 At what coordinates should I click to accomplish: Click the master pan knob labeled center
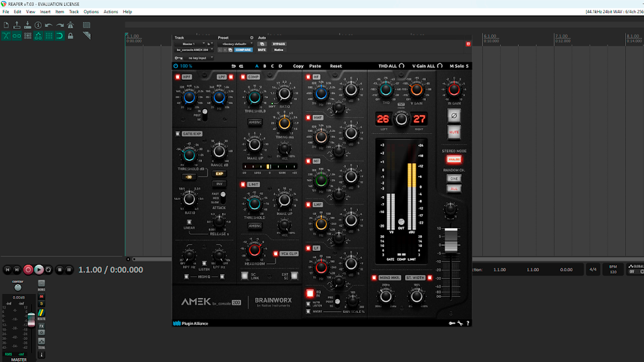(x=18, y=288)
